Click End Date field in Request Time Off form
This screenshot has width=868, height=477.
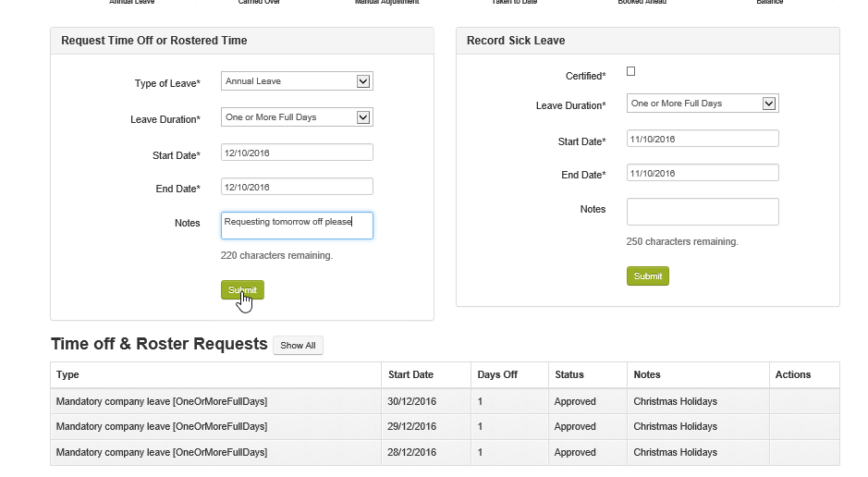point(297,187)
